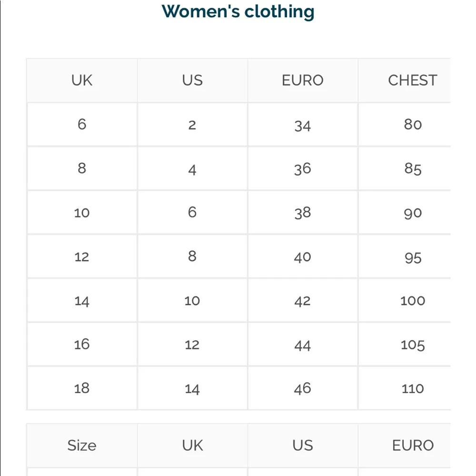Select the chest measurement 85 cell
This screenshot has width=476, height=476.
pos(412,169)
